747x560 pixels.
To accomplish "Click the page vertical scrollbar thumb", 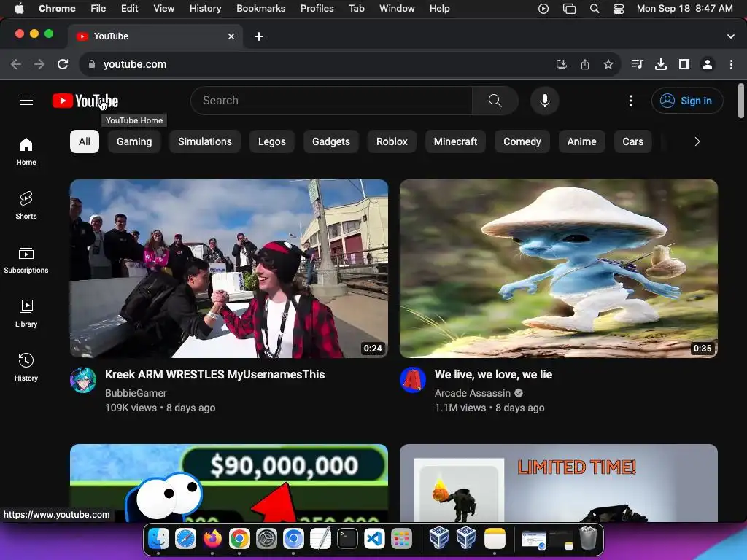I will [x=741, y=101].
